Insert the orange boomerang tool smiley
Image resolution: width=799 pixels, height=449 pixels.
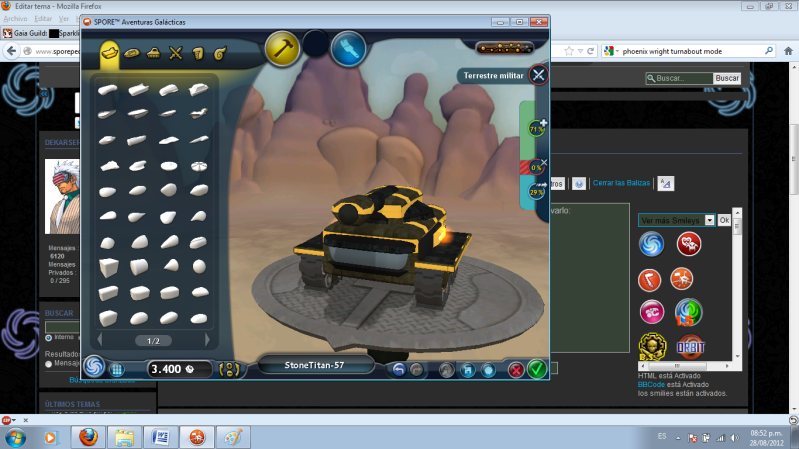(x=650, y=280)
